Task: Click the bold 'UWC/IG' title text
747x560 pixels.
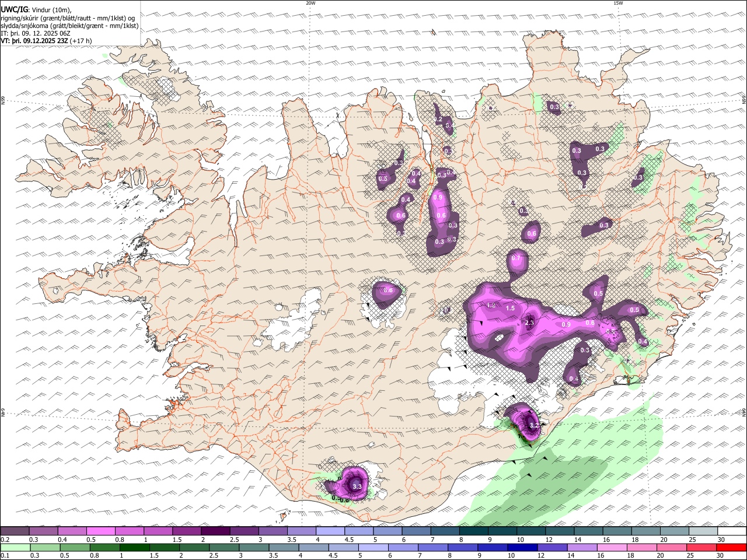Action: (x=13, y=9)
